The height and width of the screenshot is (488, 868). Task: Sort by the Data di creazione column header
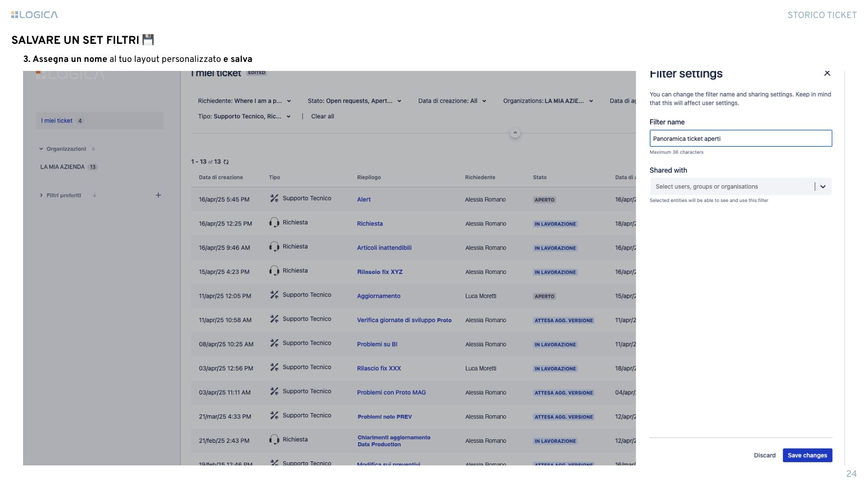[x=221, y=177]
